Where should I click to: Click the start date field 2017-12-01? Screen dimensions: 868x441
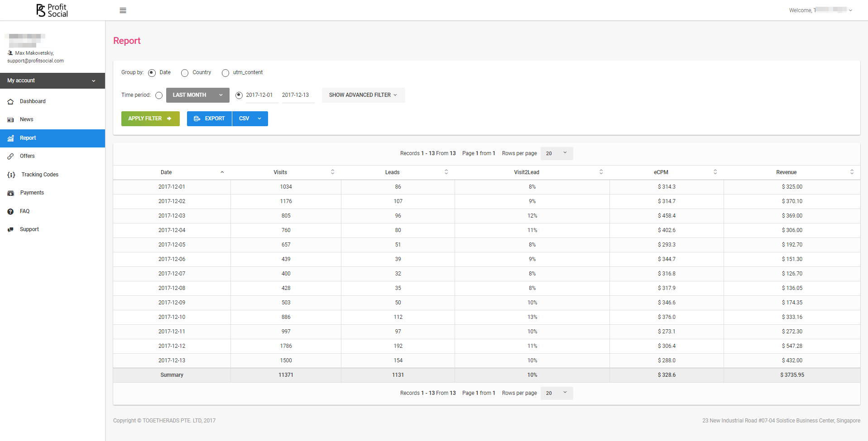[259, 95]
